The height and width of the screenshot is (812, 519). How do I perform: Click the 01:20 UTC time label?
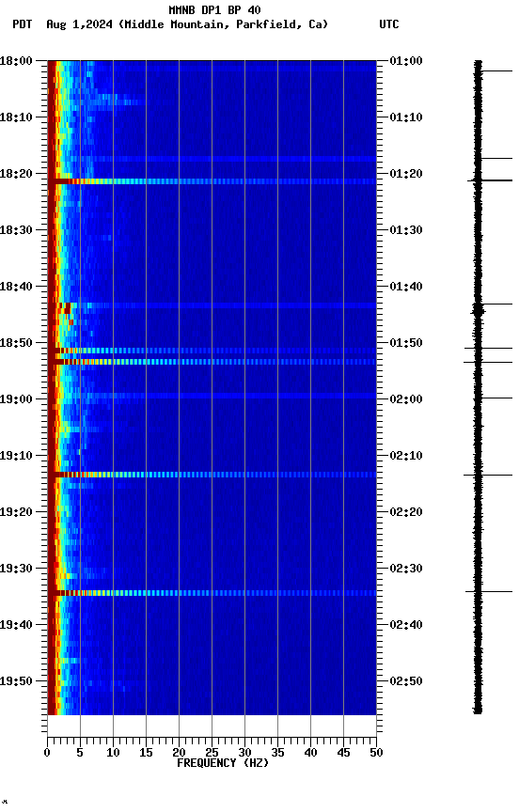(x=406, y=174)
